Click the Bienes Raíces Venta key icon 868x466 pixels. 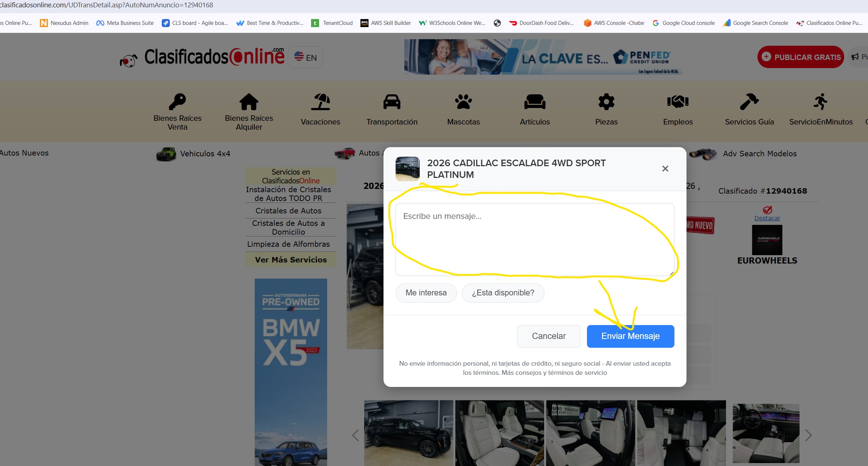(x=177, y=102)
